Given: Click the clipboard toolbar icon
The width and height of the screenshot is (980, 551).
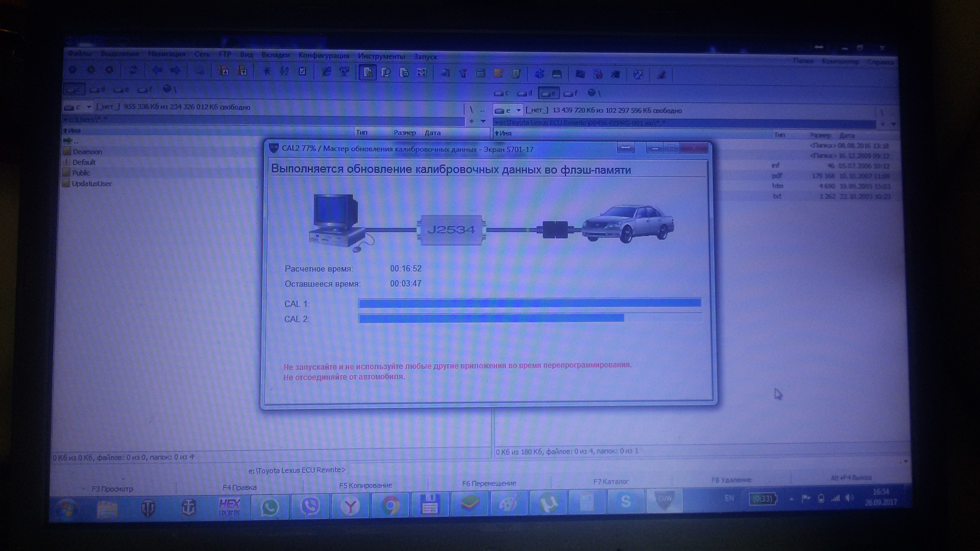Looking at the screenshot, I should point(303,71).
